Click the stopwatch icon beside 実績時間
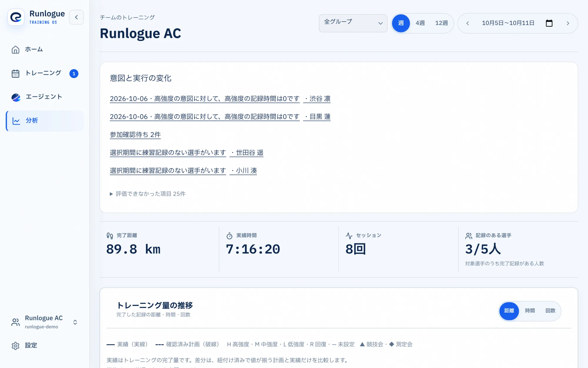Viewport: 588px width, 368px height. (229, 236)
